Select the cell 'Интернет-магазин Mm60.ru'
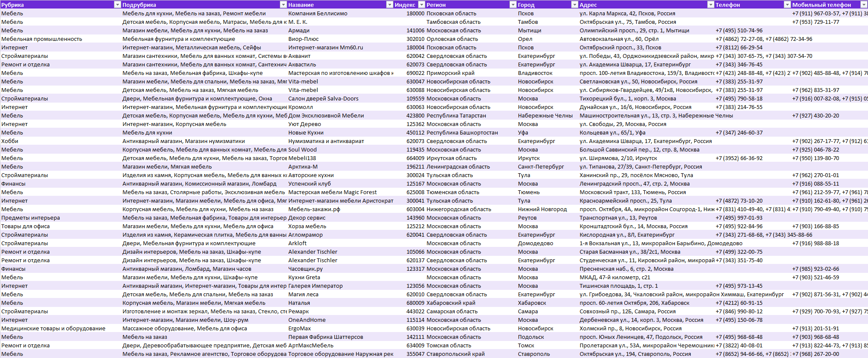Screen dimensions: 868x358 tap(340, 47)
